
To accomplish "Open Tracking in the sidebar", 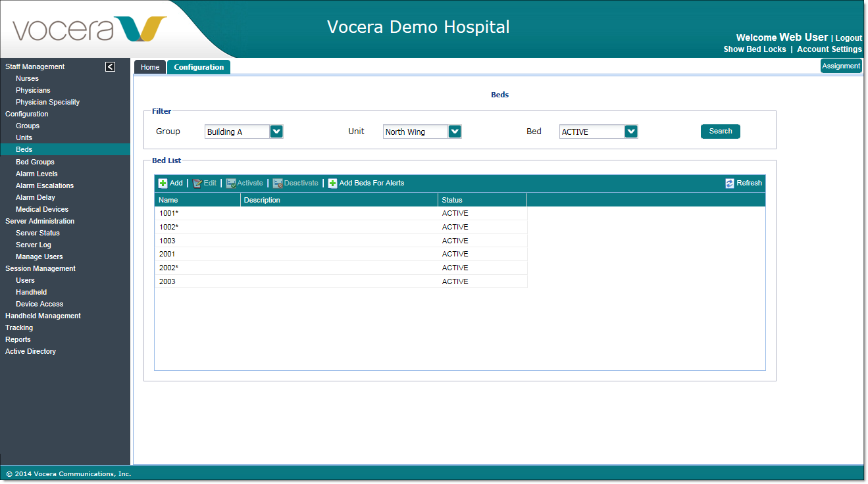I will pyautogui.click(x=19, y=327).
